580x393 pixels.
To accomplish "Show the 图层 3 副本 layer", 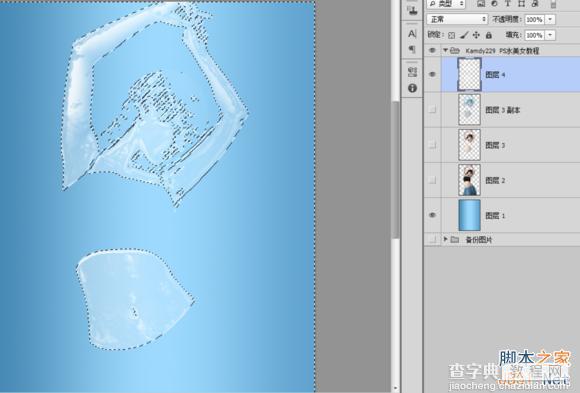I will (432, 110).
